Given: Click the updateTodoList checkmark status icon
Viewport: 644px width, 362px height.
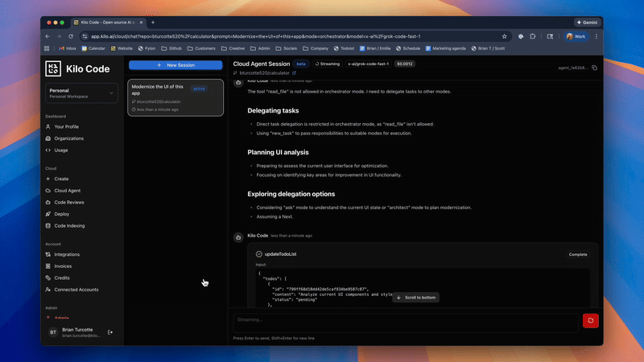Looking at the screenshot, I should point(259,254).
